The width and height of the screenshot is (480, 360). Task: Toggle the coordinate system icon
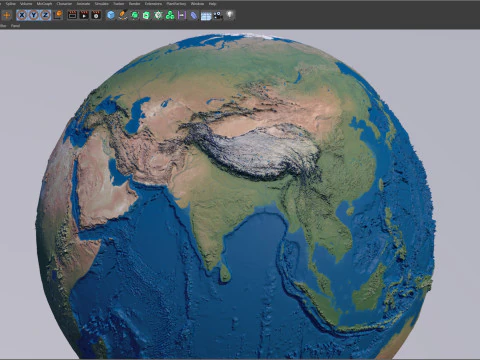[58, 15]
